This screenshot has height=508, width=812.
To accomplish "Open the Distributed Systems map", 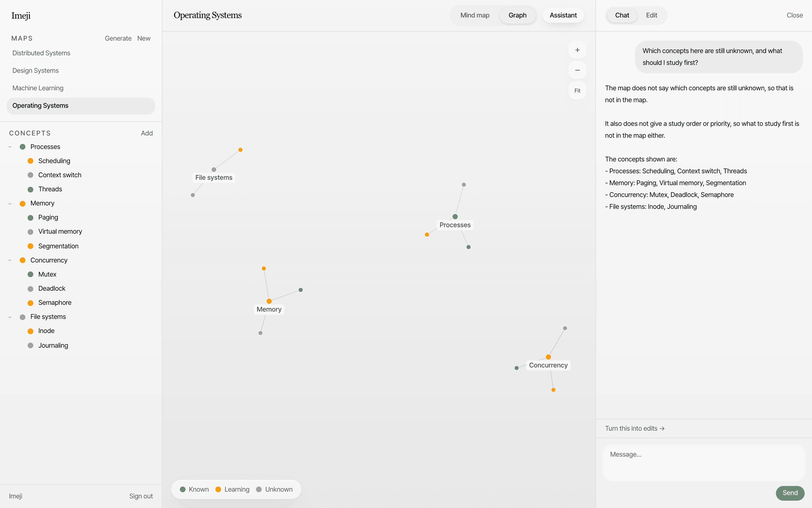I will click(81, 53).
